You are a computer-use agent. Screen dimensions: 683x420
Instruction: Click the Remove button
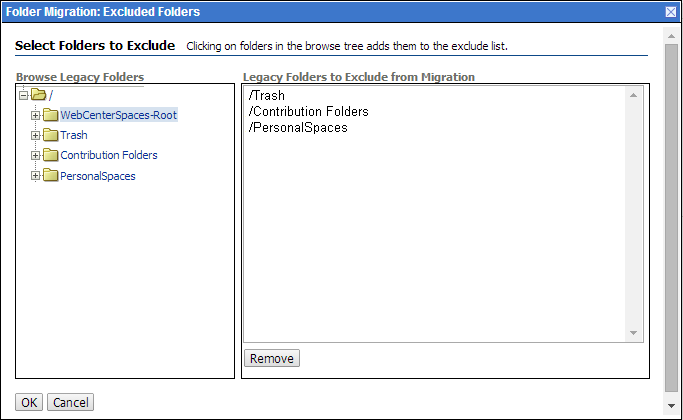[272, 358]
